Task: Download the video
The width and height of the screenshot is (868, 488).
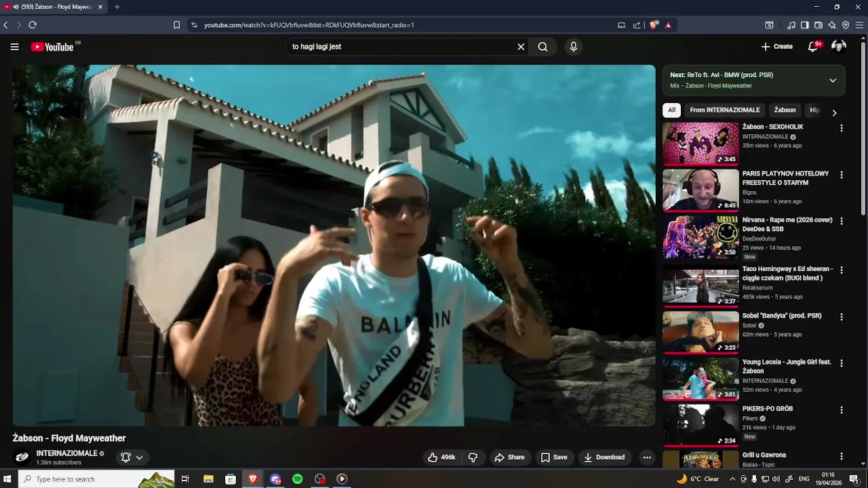Action: pos(604,457)
